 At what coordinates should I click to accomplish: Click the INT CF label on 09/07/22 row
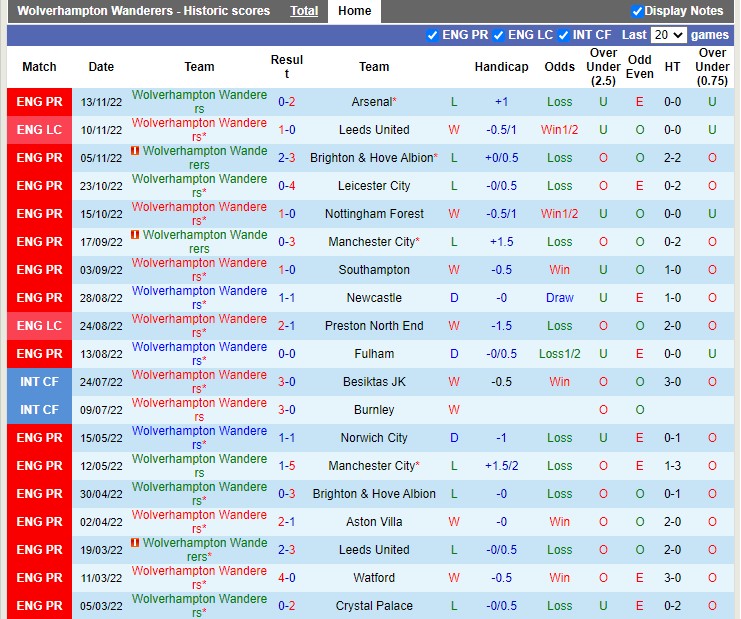(39, 410)
